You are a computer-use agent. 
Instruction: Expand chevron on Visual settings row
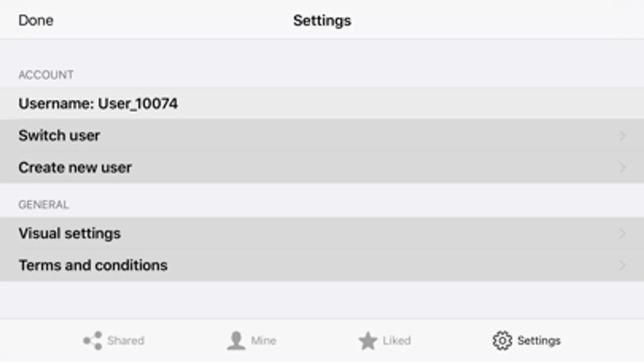623,233
